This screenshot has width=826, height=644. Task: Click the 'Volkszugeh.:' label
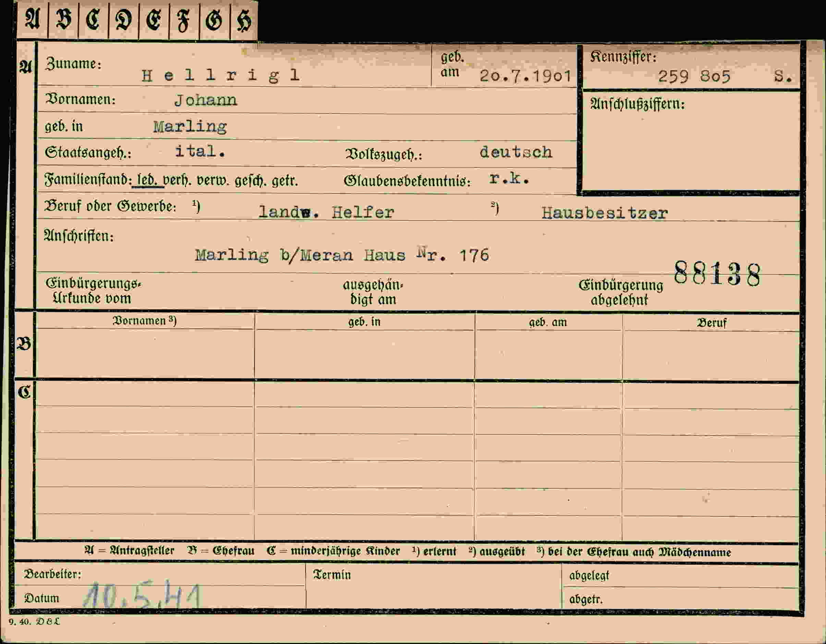point(384,154)
